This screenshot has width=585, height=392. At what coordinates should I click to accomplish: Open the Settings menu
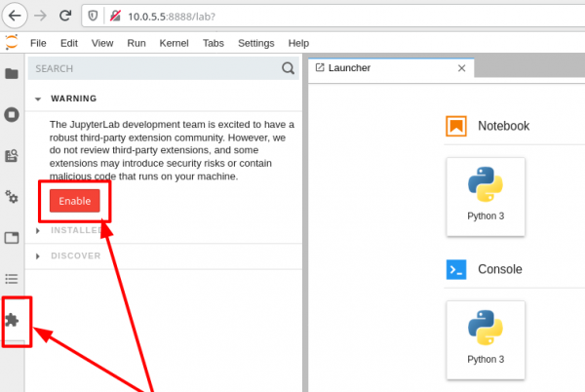coord(255,43)
